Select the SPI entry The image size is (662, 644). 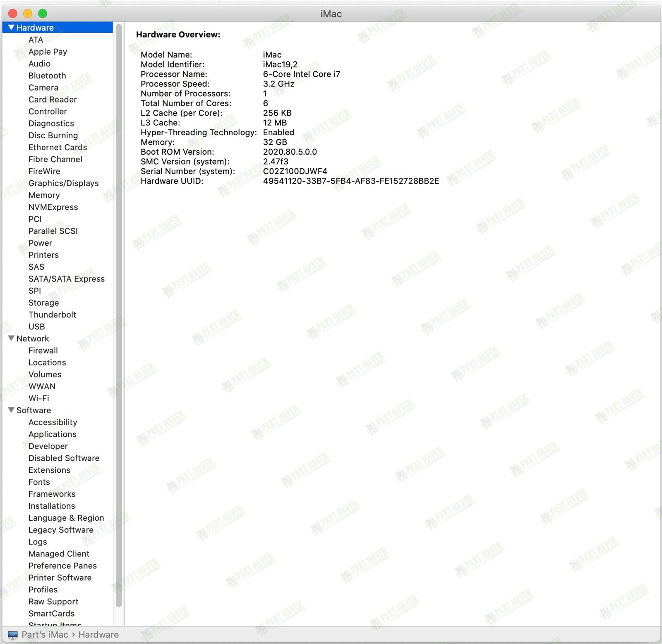click(x=35, y=291)
